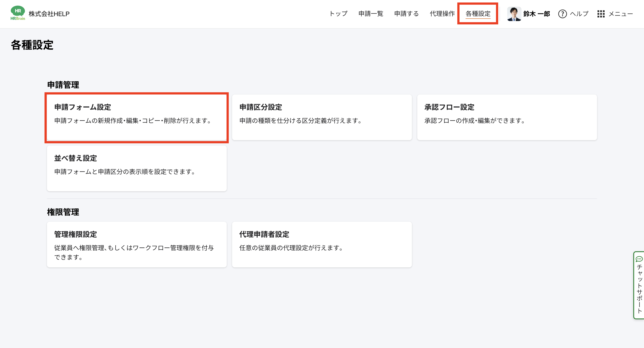Open the 代理申請者設定 card
Image resolution: width=644 pixels, height=348 pixels.
pyautogui.click(x=322, y=244)
